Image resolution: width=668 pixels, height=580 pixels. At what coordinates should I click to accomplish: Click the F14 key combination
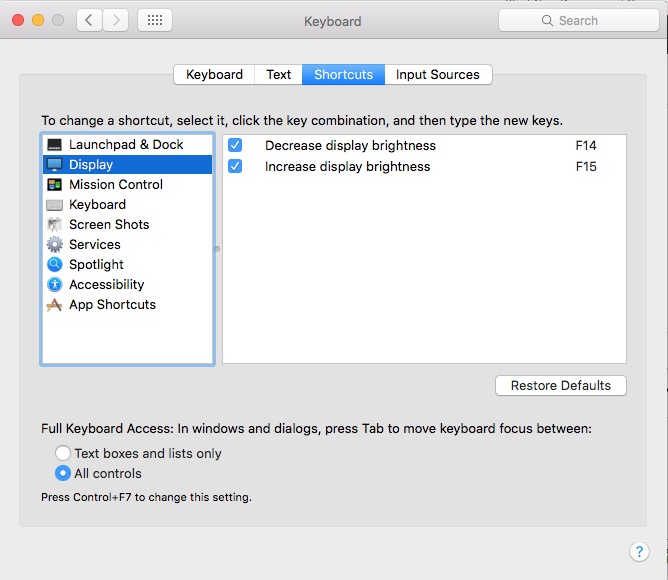(x=586, y=146)
